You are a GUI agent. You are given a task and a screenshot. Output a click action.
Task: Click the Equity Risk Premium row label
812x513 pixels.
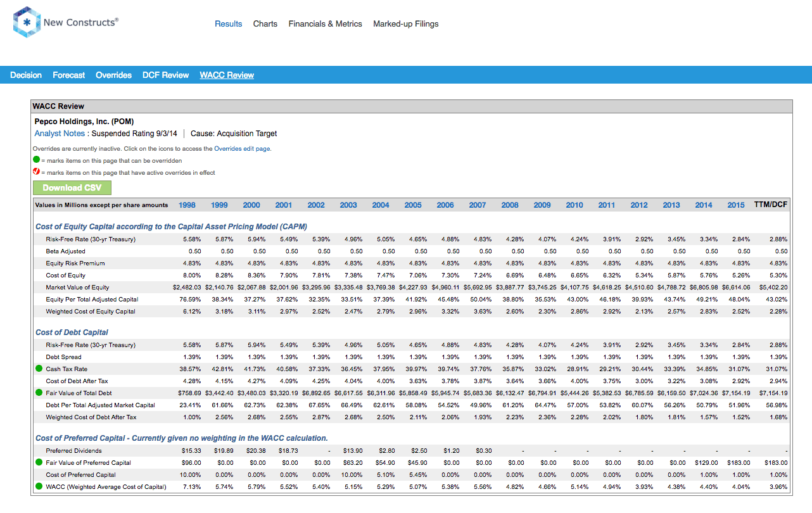click(x=75, y=263)
